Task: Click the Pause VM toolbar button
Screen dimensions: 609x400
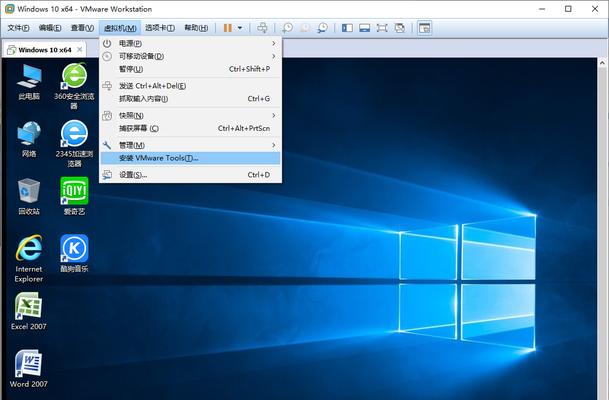Action: pos(228,28)
